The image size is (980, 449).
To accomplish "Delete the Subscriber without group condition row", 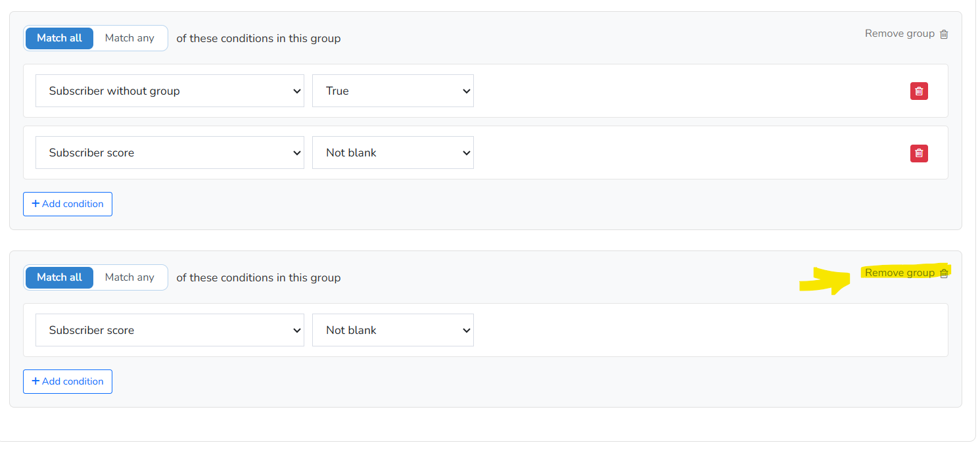I will click(919, 91).
